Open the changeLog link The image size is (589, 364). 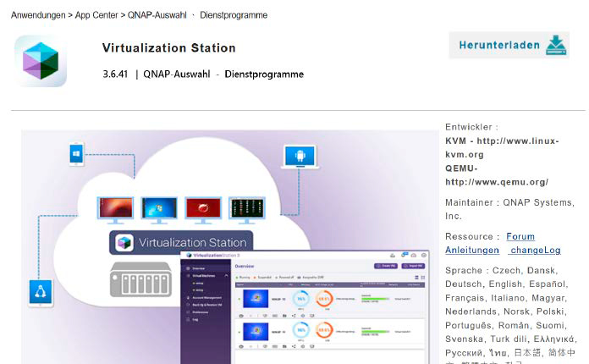[535, 250]
